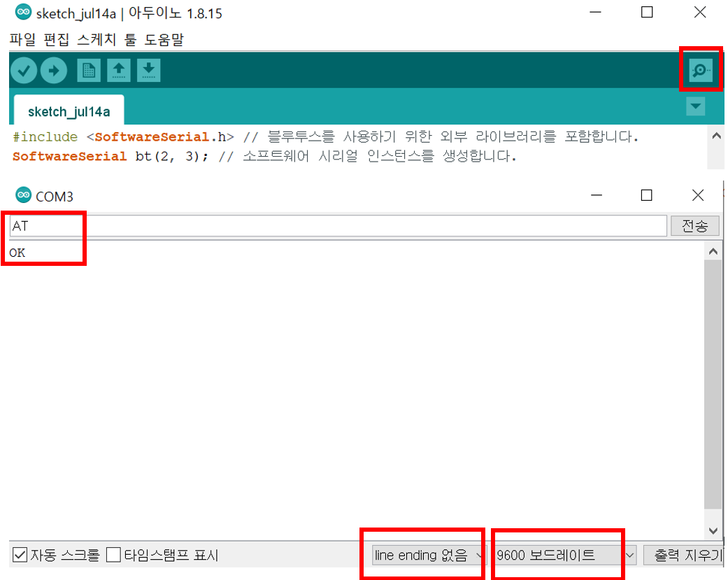
Task: Open the 파일 menu
Action: pos(23,39)
